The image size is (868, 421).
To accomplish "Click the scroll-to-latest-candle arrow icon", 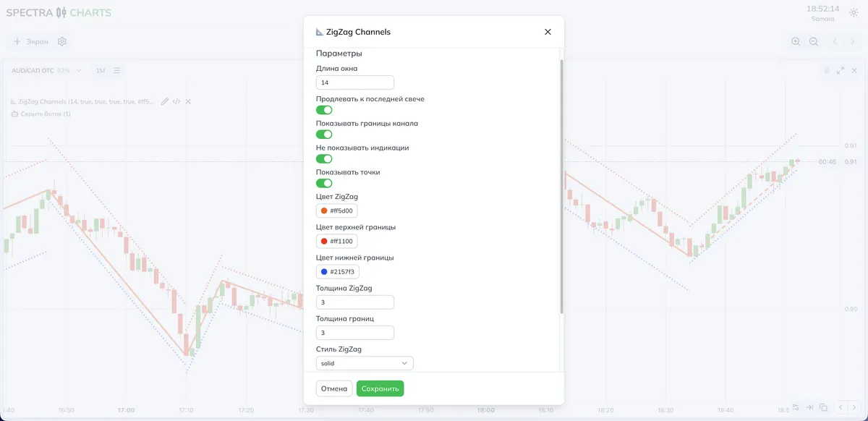I will point(809,407).
